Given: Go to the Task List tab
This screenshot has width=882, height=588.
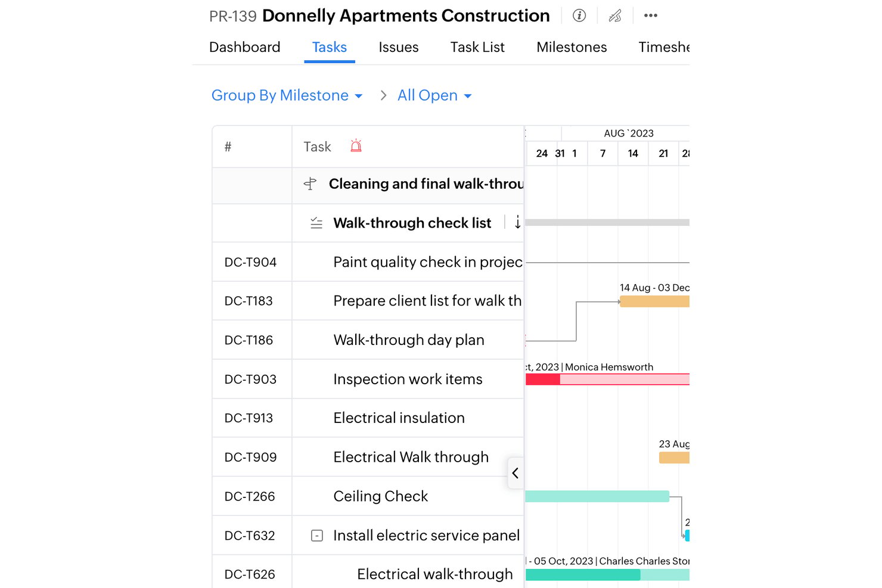Looking at the screenshot, I should (477, 47).
